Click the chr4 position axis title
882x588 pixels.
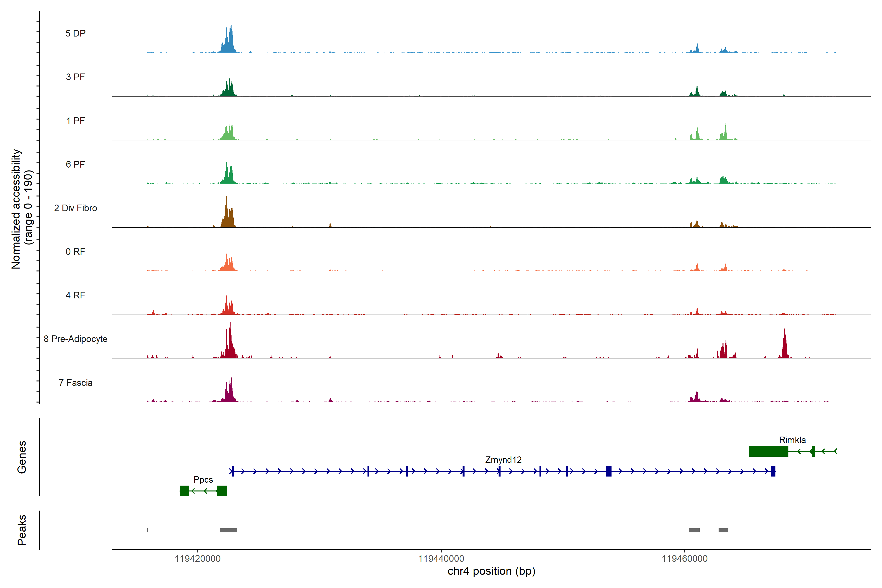point(491,571)
